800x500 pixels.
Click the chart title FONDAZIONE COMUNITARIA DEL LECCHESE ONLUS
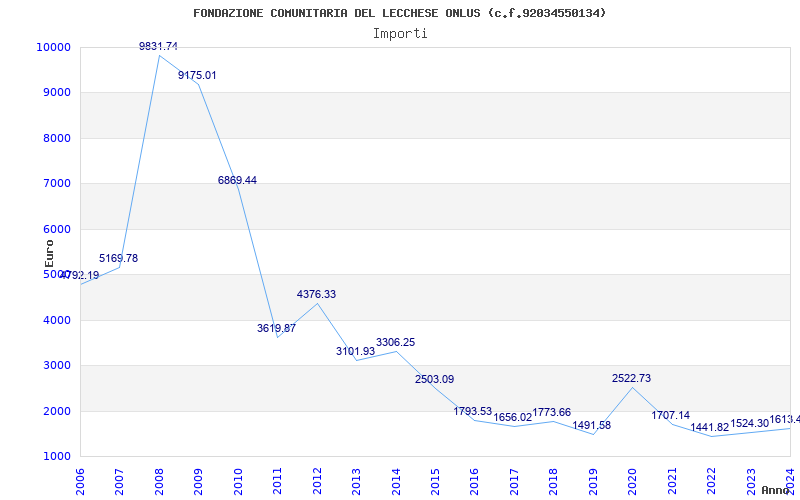click(399, 13)
